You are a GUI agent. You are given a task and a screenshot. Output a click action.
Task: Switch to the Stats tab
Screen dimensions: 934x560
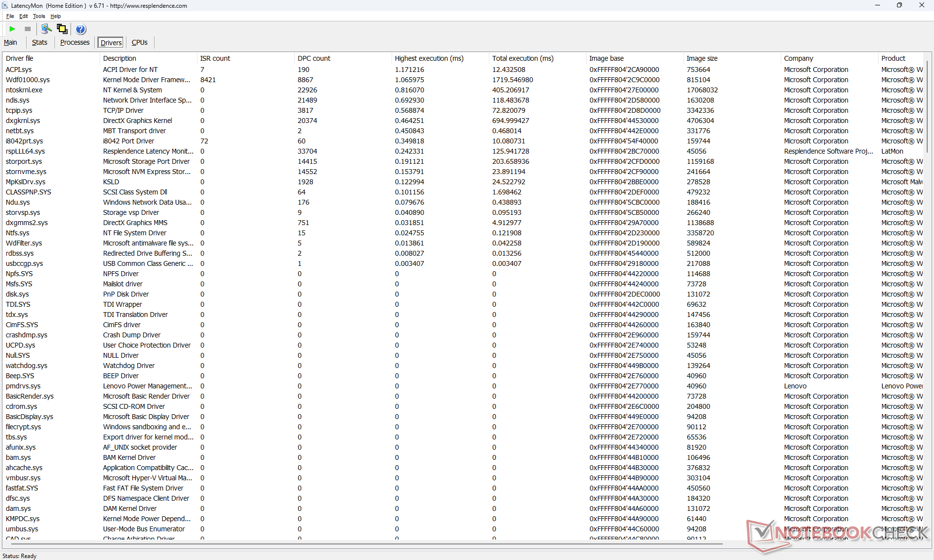[39, 42]
